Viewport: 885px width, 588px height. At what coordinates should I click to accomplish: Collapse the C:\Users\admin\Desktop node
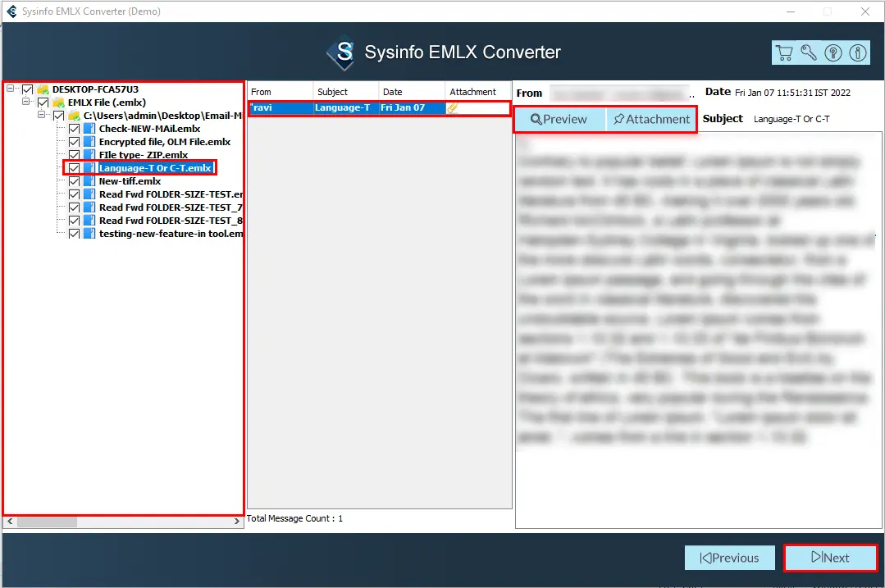[41, 115]
